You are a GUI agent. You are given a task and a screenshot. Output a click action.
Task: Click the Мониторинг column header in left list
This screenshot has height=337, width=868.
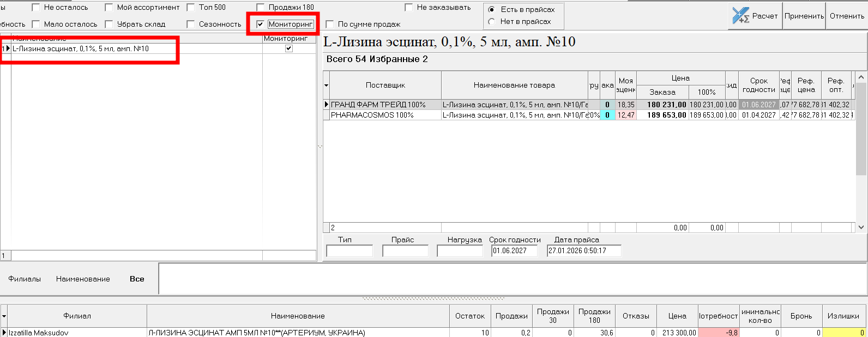pos(289,39)
